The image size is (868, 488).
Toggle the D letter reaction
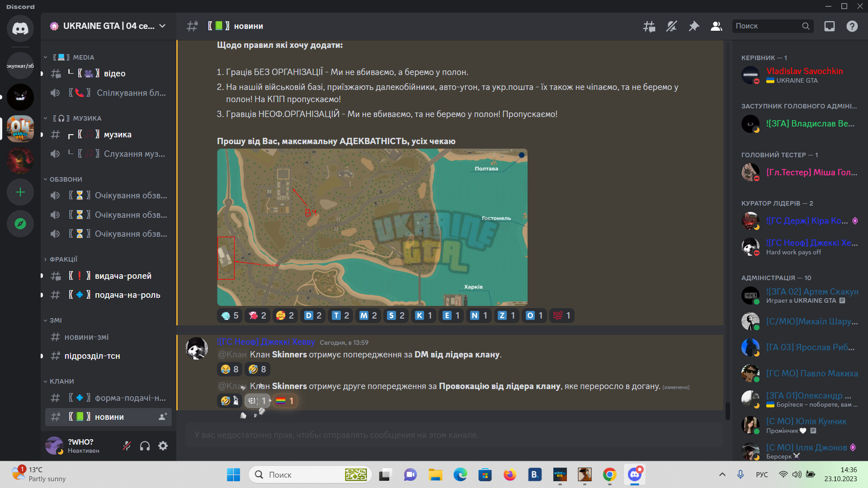(x=313, y=315)
